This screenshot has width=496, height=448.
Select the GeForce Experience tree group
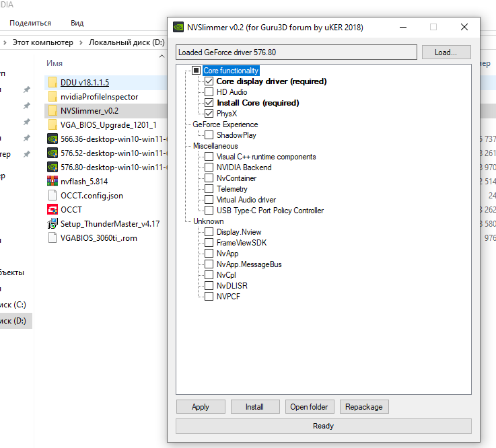[x=225, y=124]
